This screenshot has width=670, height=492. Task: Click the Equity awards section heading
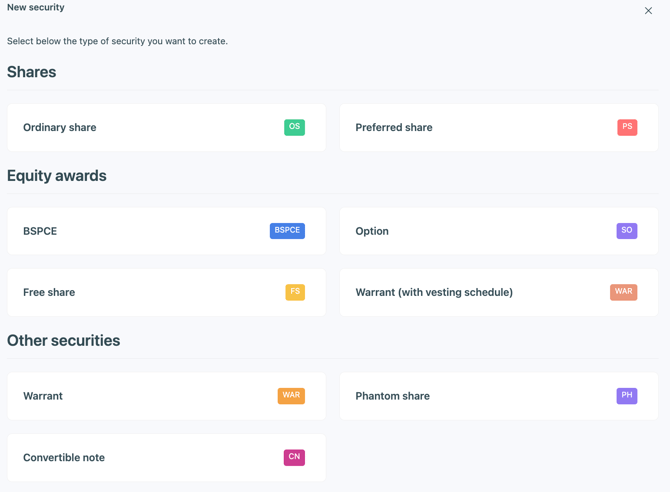pos(57,176)
